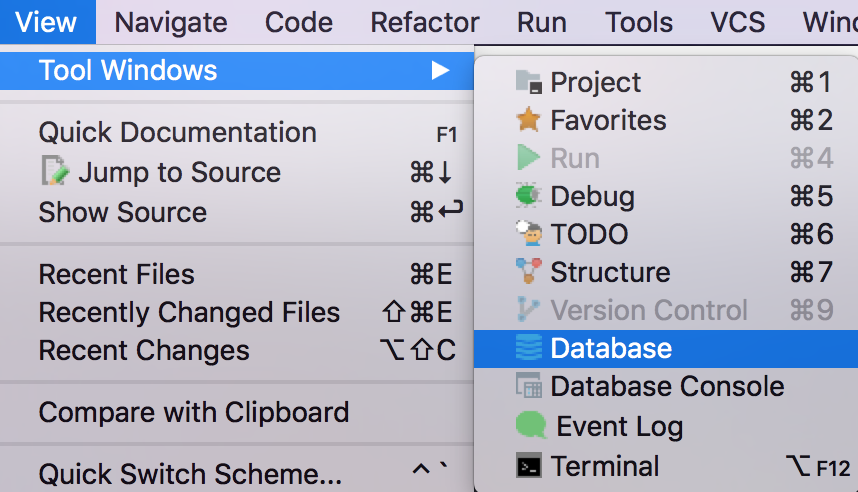Screen dimensions: 858x492
Task: Click the Database Console icon
Action: point(529,386)
